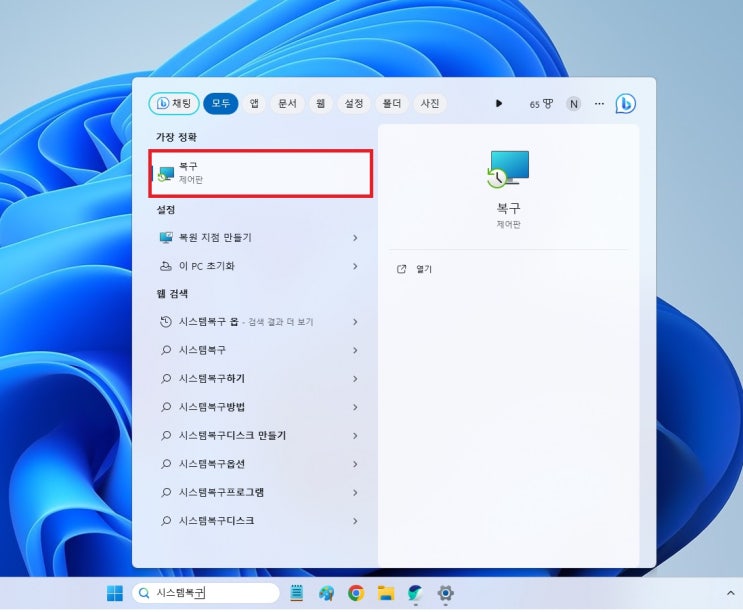Expand the 시스템복구옵션 chevron
743x612 pixels.
point(355,464)
